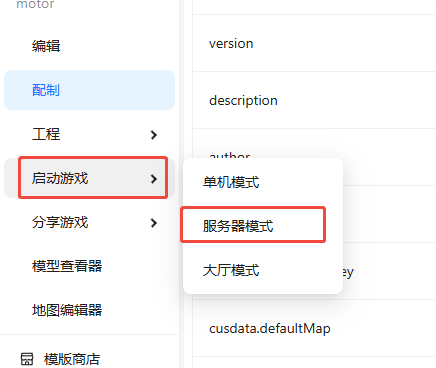
Task: Select the 启动游戏 menu entry
Action: [89, 178]
